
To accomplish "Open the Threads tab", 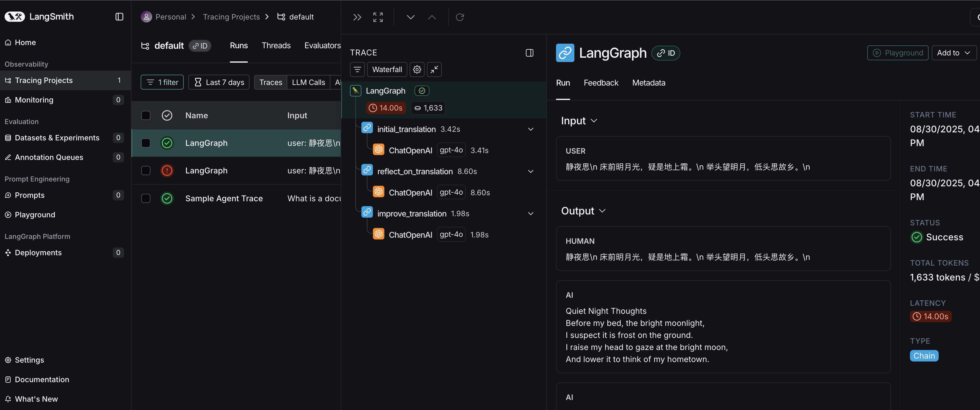I will (276, 46).
